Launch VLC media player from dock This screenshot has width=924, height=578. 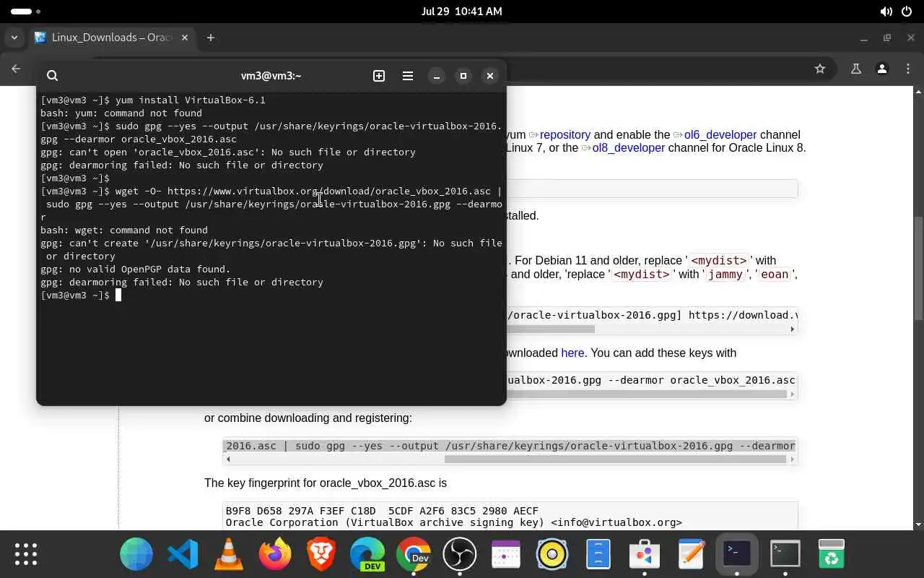229,554
